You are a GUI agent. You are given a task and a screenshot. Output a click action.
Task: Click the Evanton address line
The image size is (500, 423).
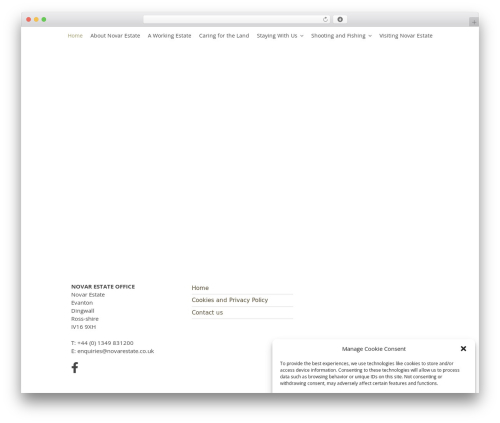click(x=82, y=303)
